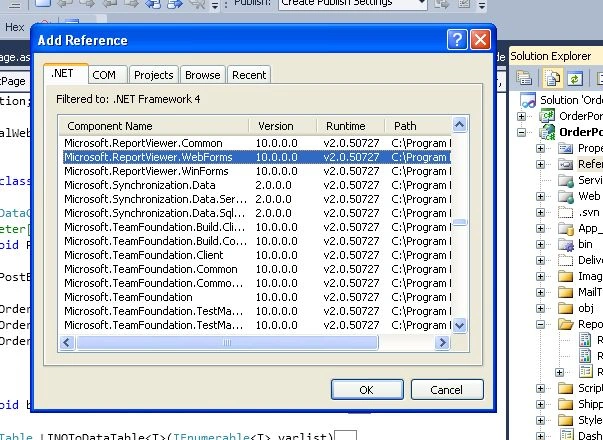Click Cancel in Add Reference dialog
Image resolution: width=603 pixels, height=440 pixels.
[x=447, y=390]
